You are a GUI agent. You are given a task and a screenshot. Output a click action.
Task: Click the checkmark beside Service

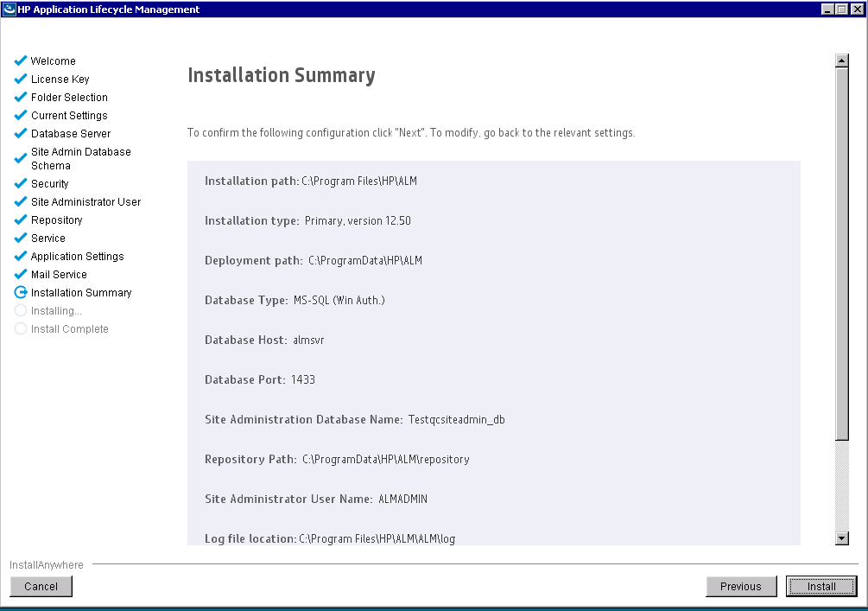pyautogui.click(x=21, y=239)
